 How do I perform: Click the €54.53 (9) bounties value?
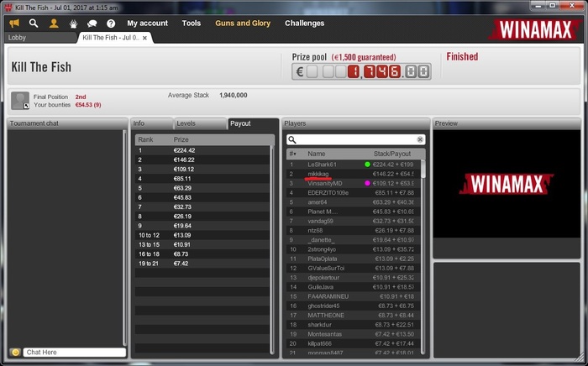[88, 105]
